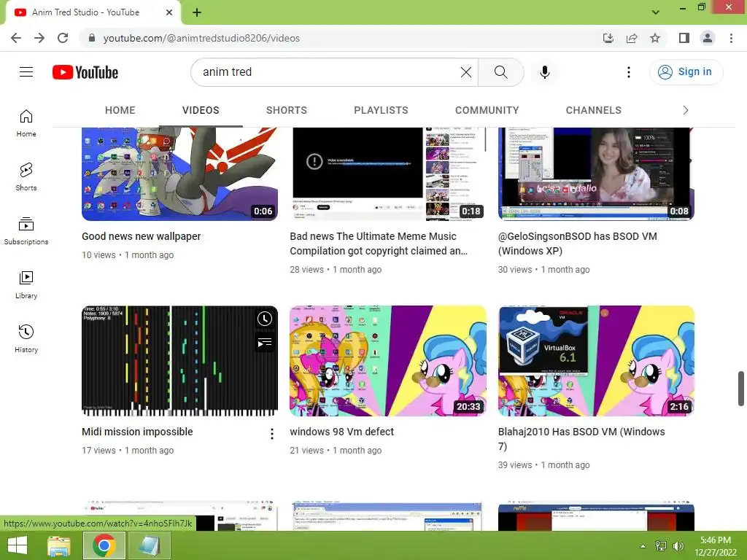Open YouTube settings three-dot menu

coord(628,72)
